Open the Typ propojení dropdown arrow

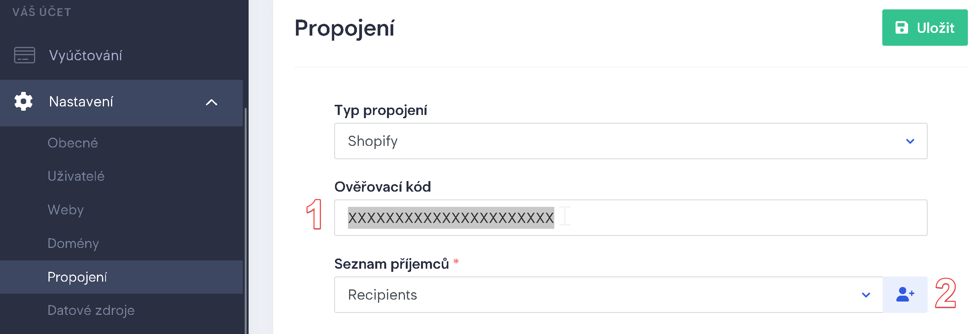click(x=910, y=141)
